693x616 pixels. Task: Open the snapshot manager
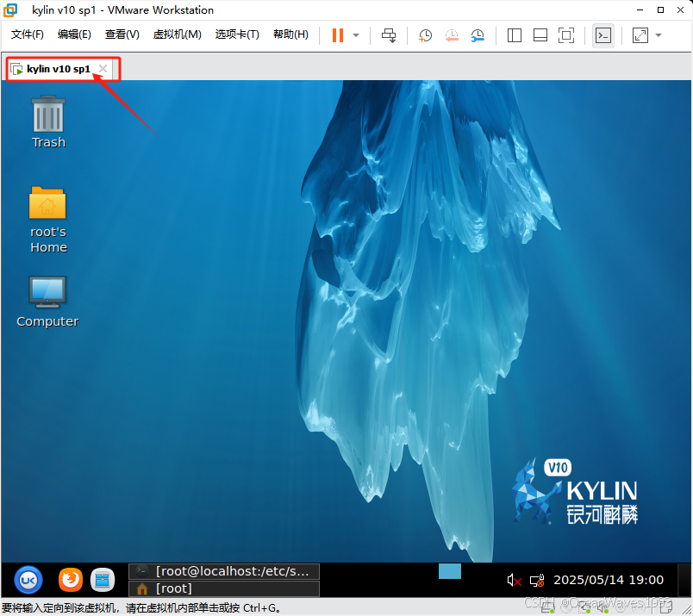click(478, 35)
